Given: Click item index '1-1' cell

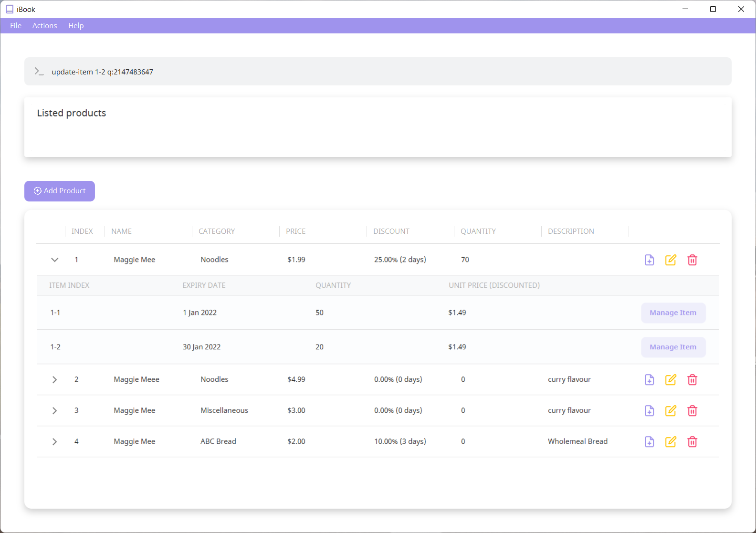Looking at the screenshot, I should (55, 313).
